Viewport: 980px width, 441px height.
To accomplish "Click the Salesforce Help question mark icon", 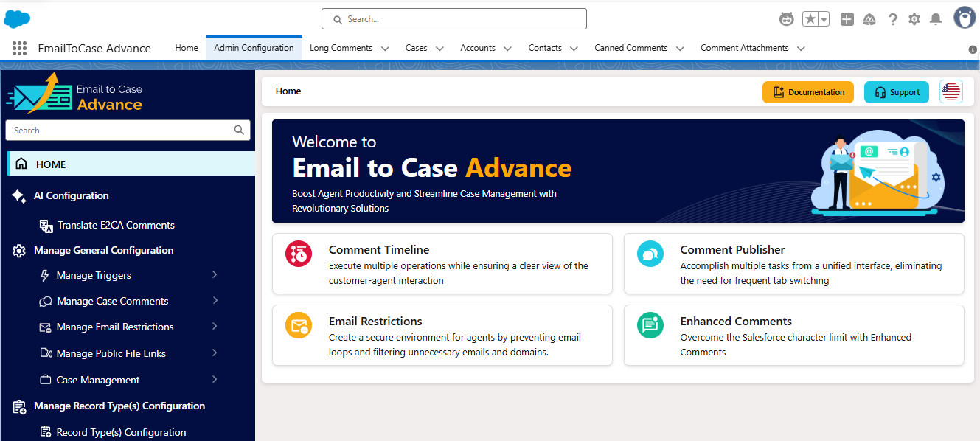I will pos(893,19).
